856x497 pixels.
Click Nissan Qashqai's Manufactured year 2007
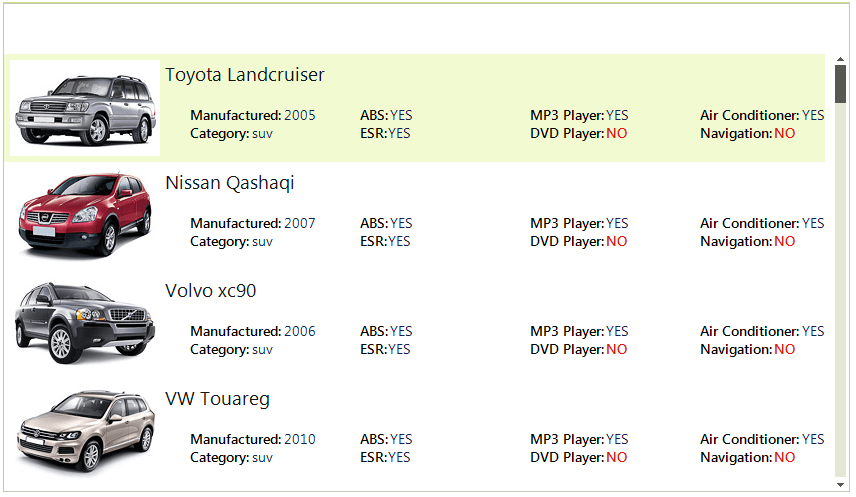[x=299, y=223]
